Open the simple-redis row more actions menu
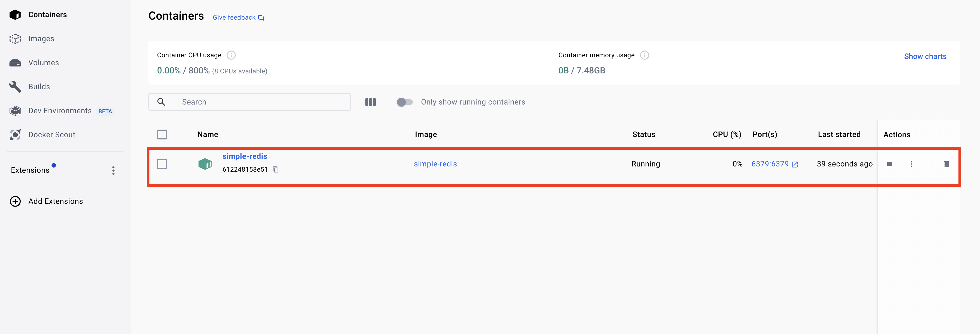The width and height of the screenshot is (980, 334). (x=911, y=164)
